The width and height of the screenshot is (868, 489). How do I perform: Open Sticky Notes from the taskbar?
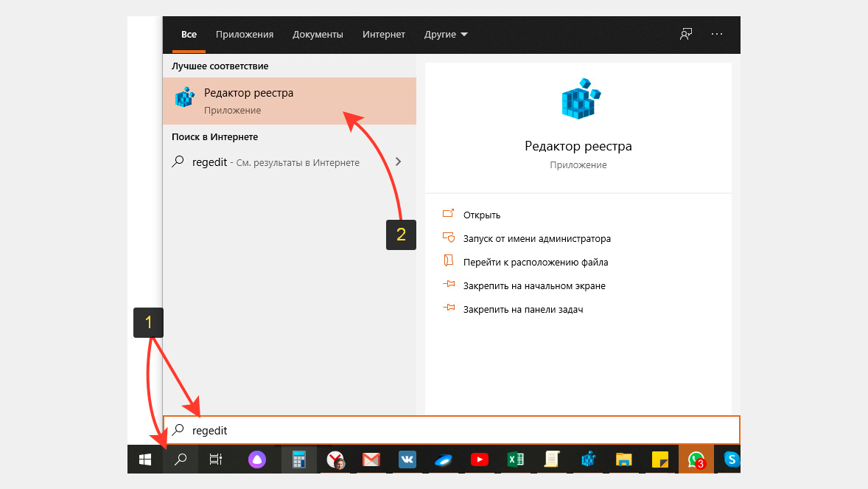tap(660, 459)
